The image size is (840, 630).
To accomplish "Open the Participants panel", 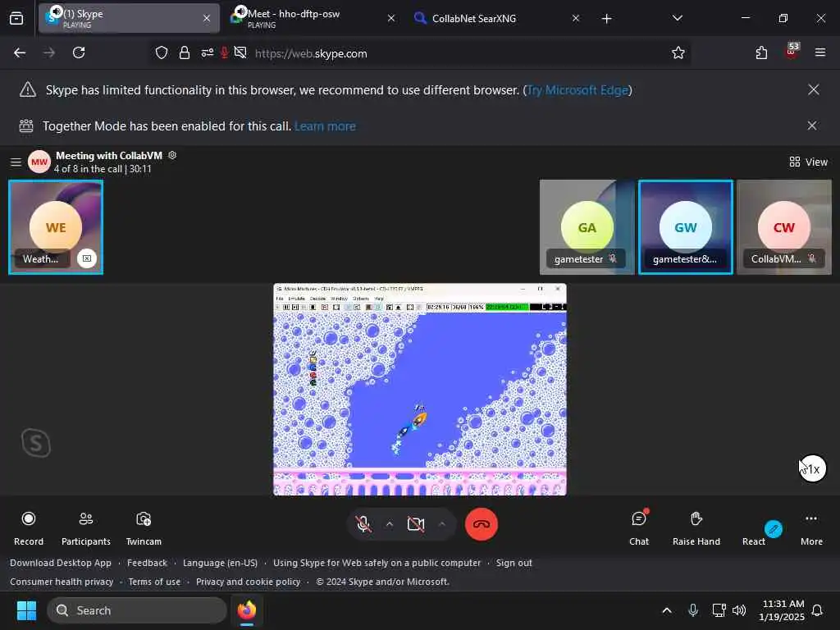I will click(x=85, y=527).
